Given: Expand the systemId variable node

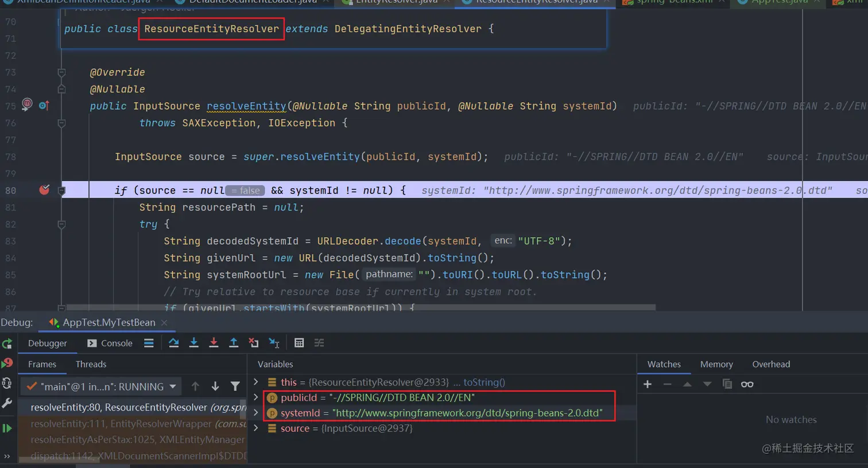Looking at the screenshot, I should 256,413.
